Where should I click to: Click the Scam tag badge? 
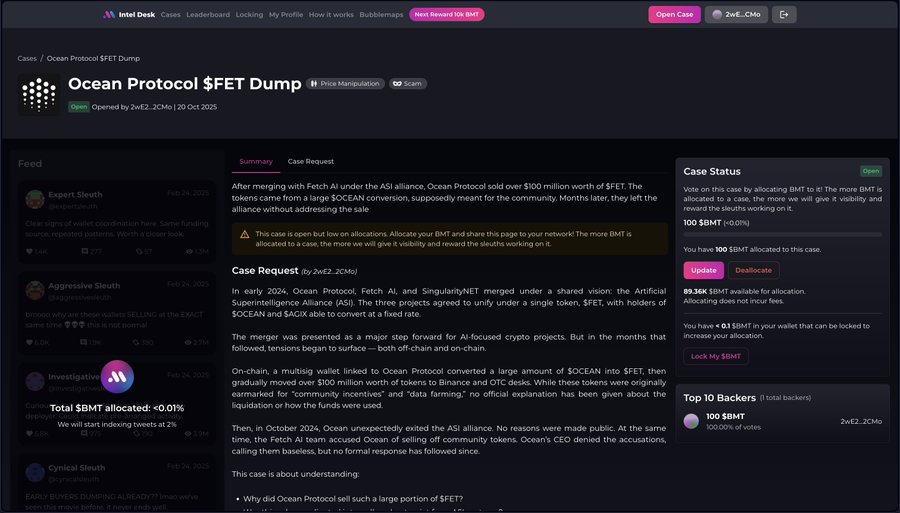pos(408,84)
